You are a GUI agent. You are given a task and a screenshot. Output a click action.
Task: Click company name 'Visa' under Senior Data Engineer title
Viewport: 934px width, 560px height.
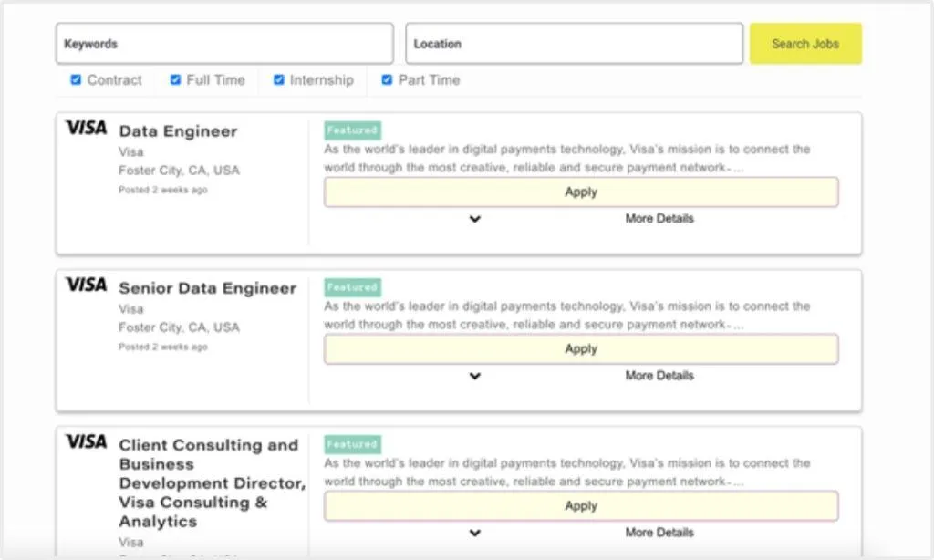131,309
